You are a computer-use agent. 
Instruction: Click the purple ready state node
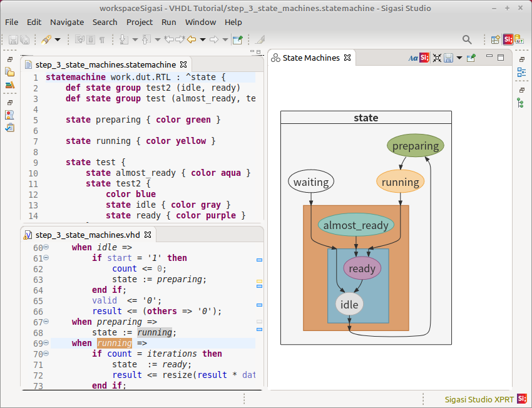tap(362, 268)
